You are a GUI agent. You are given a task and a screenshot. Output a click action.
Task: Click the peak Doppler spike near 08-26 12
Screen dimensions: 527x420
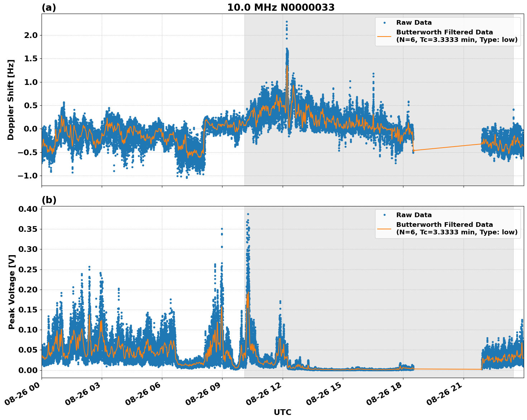[x=287, y=22]
